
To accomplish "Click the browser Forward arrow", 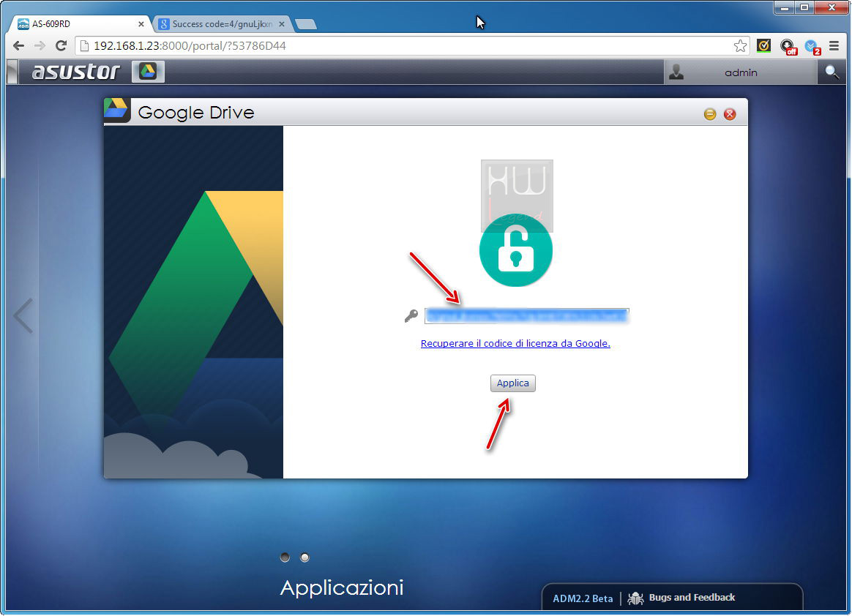I will tap(40, 45).
